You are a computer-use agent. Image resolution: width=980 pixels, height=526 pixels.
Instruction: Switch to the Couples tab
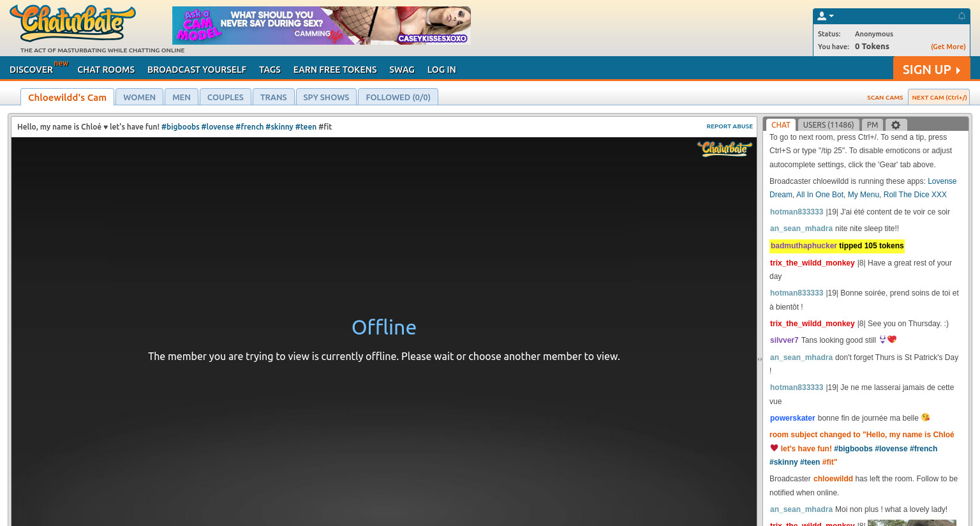pos(225,97)
